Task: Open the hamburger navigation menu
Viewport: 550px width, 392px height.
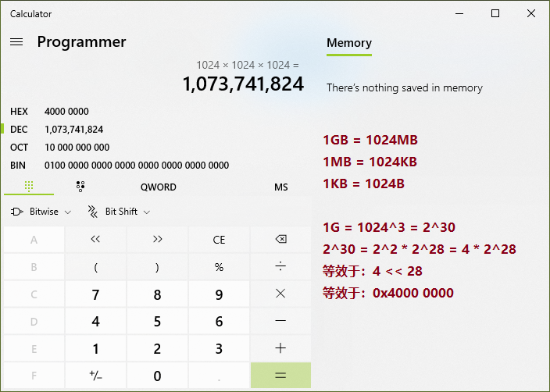Action: tap(16, 42)
